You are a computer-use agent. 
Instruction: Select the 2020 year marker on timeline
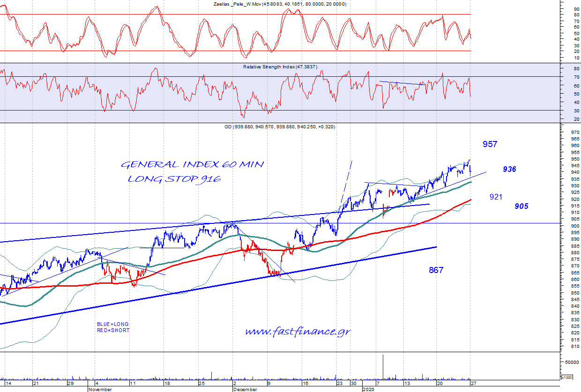point(369,389)
